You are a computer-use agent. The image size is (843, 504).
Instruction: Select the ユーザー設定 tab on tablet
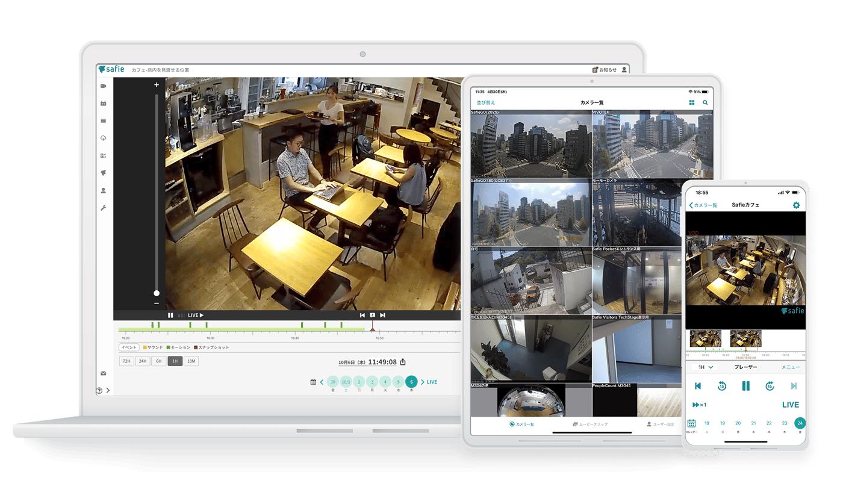pyautogui.click(x=661, y=425)
